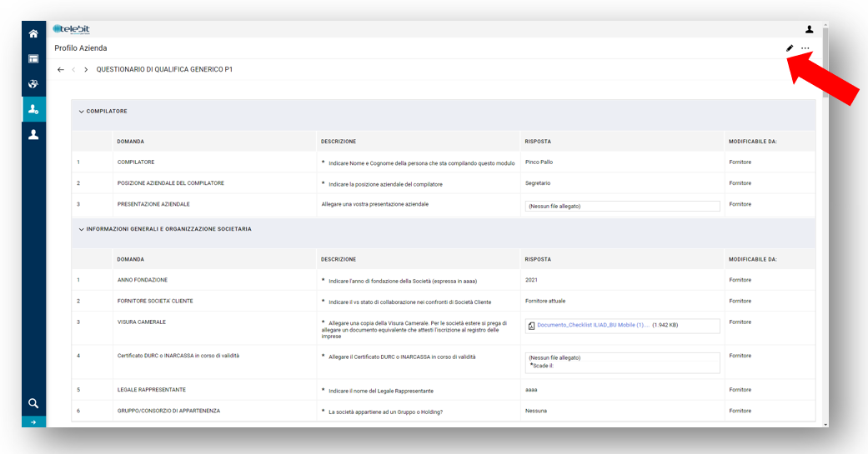The width and height of the screenshot is (868, 454).
Task: Click the pencil edit icon
Action: [x=790, y=48]
